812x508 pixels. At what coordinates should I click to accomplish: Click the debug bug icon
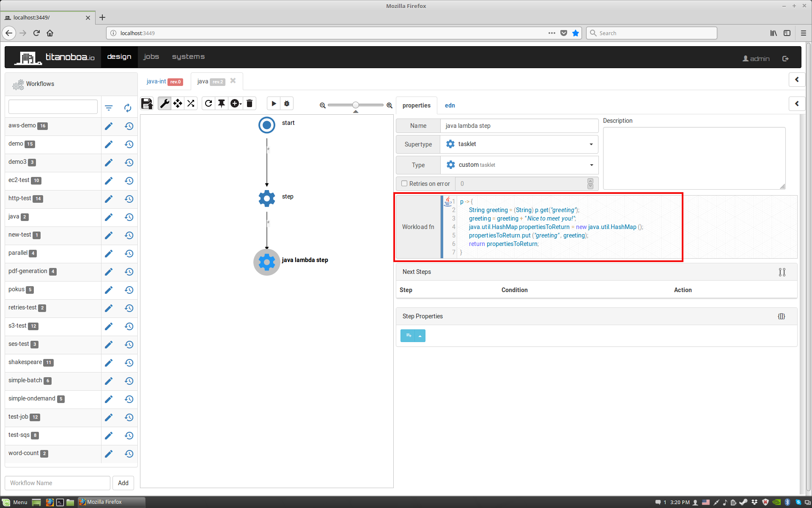click(x=287, y=104)
